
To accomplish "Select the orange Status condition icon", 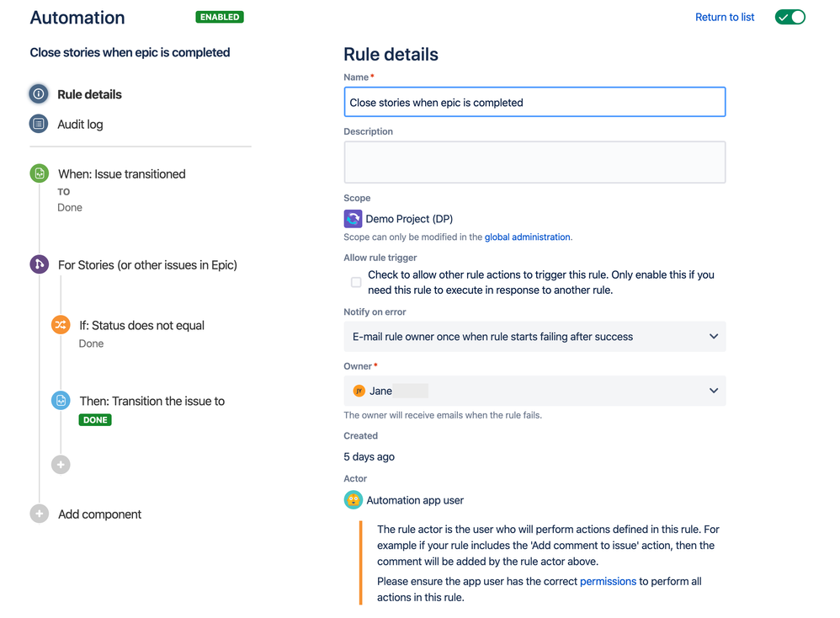I will [x=61, y=325].
